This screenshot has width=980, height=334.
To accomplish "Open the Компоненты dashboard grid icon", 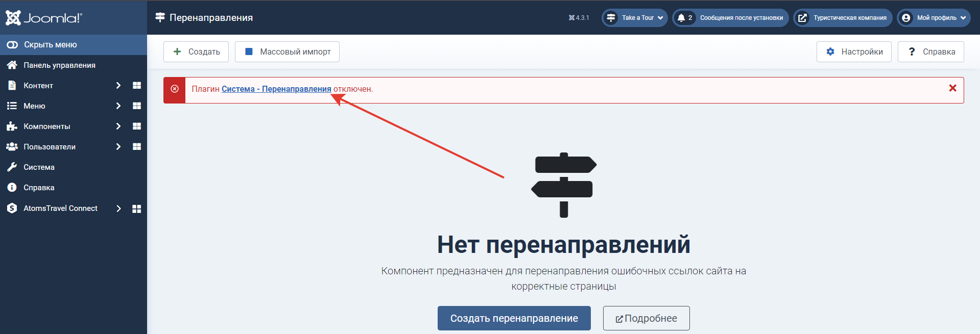I will (137, 126).
